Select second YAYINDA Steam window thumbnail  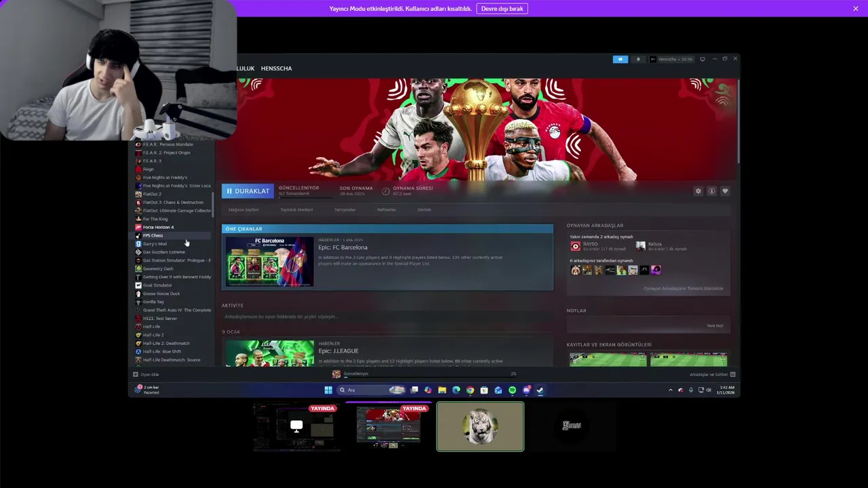tap(388, 426)
